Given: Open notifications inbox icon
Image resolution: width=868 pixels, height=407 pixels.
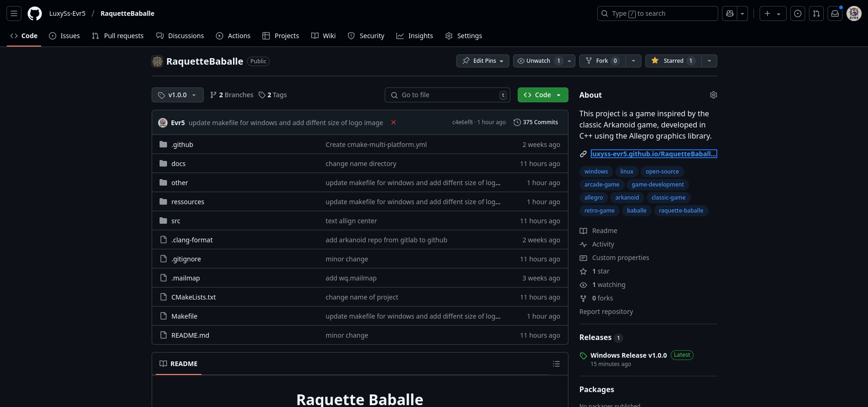Looking at the screenshot, I should pyautogui.click(x=835, y=13).
